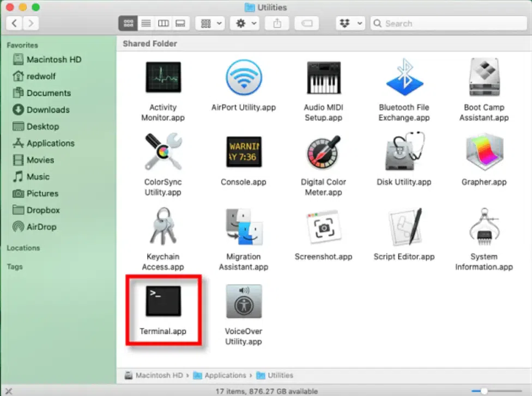
Task: Click the Share toolbar button
Action: tap(277, 23)
